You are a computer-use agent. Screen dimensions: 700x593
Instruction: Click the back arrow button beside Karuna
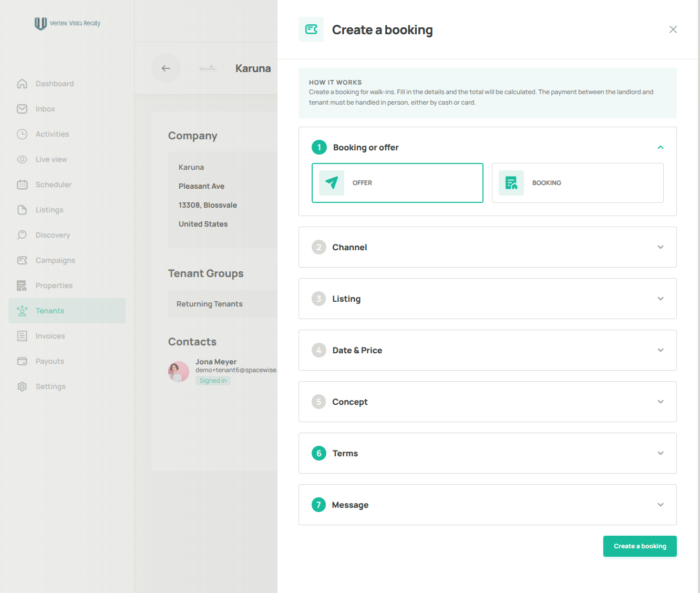pos(166,68)
